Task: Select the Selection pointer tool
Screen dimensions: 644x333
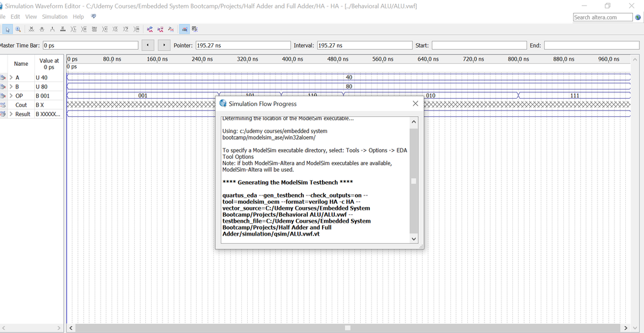Action: 7,29
